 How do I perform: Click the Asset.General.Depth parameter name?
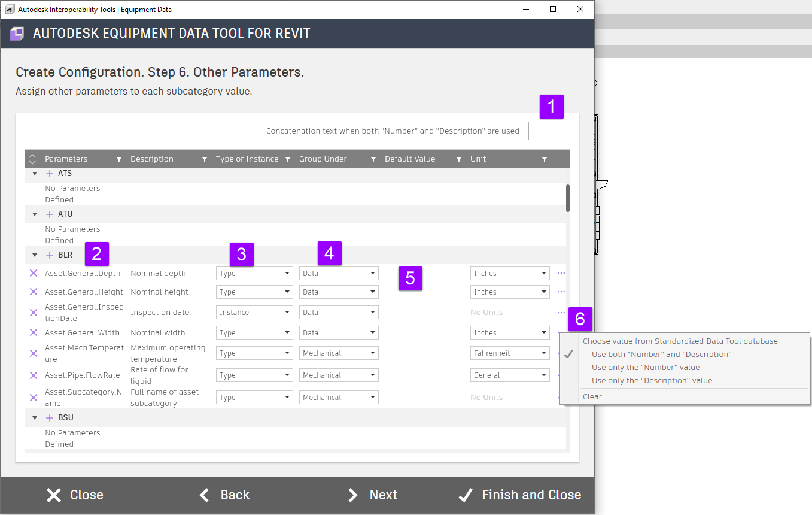point(83,274)
